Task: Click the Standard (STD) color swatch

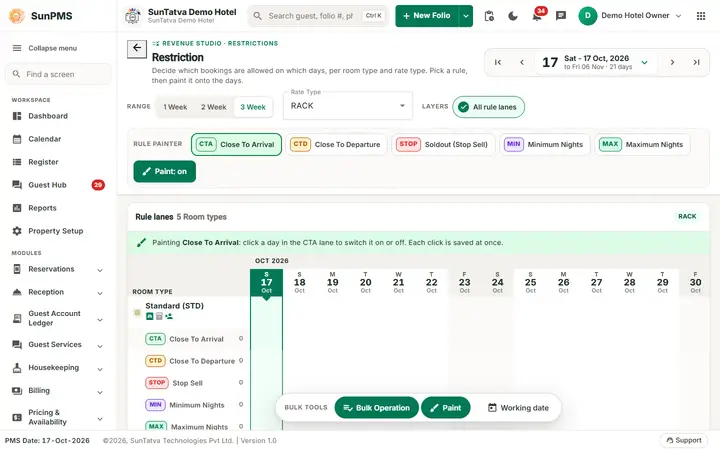Action: (x=137, y=313)
